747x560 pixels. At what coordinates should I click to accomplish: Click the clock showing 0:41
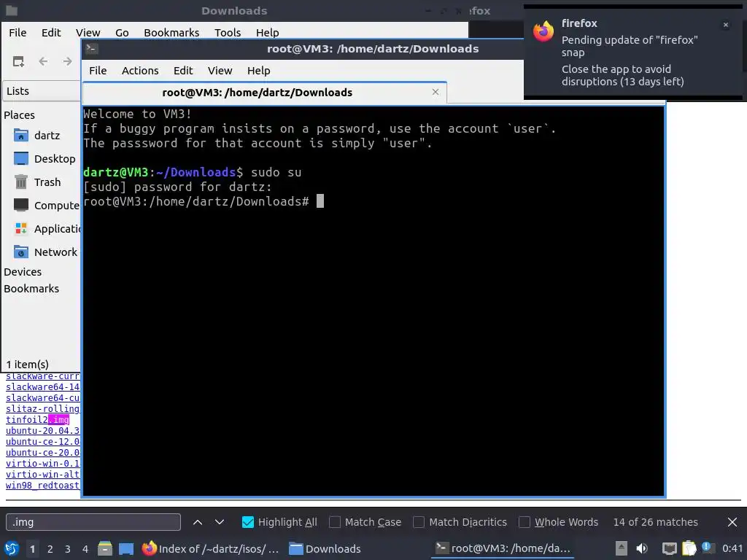732,548
